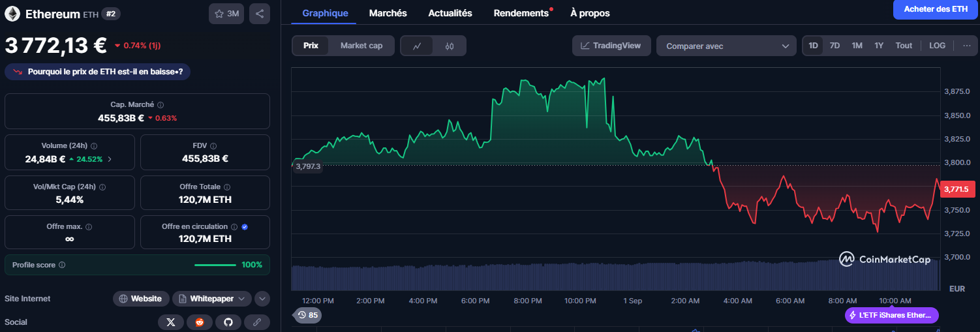This screenshot has height=332, width=980.
Task: Open the Comparer avec dropdown
Action: coord(726,46)
